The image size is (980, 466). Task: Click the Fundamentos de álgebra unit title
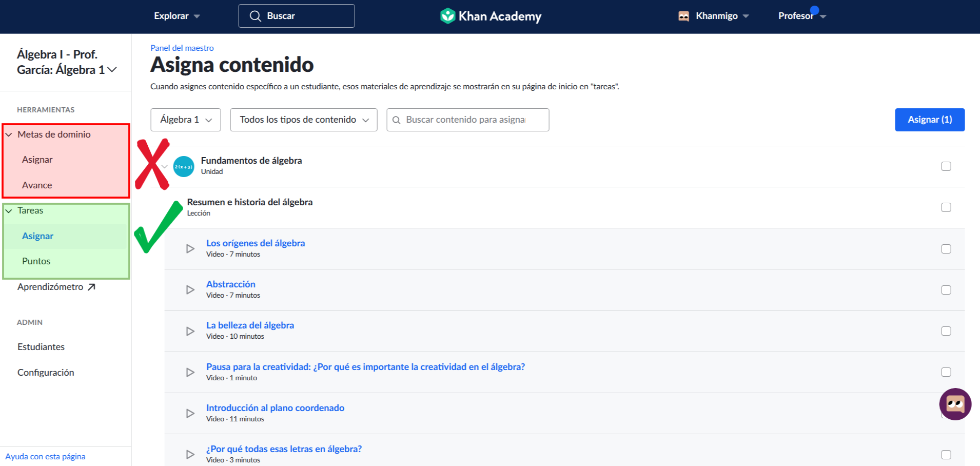click(251, 161)
